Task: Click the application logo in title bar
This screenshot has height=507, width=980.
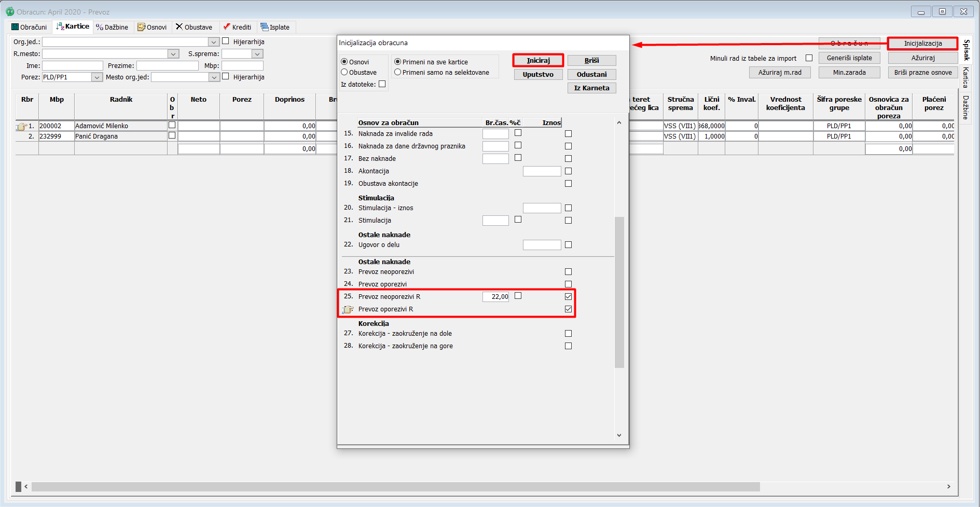Action: point(10,11)
